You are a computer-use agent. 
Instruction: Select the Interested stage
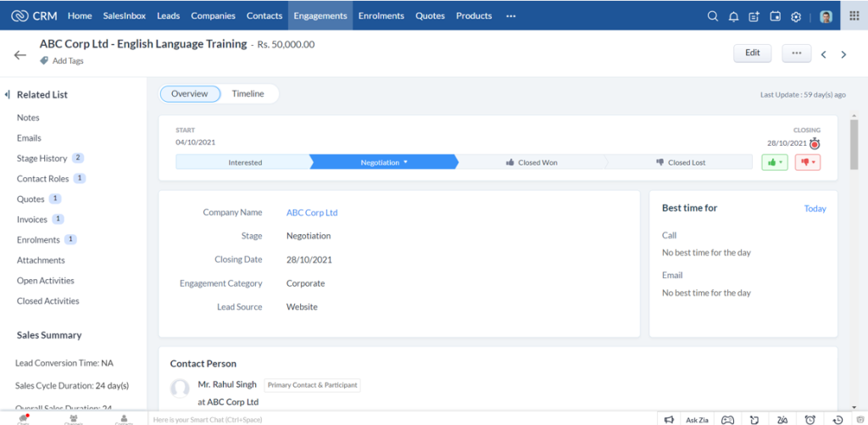245,162
